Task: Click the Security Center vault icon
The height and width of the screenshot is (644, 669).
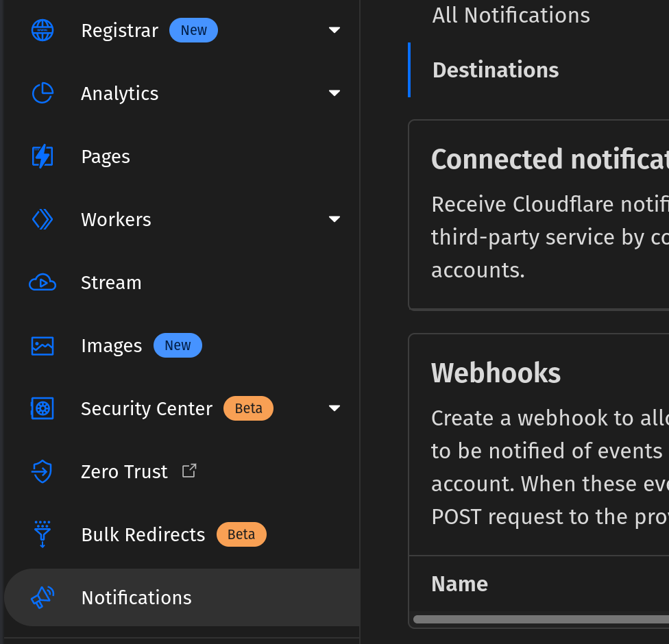Action: 42,408
